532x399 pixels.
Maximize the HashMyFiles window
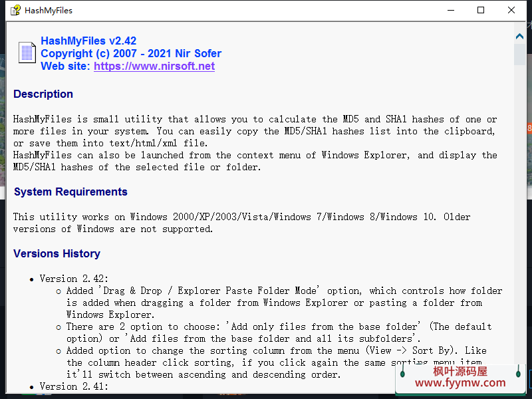481,10
